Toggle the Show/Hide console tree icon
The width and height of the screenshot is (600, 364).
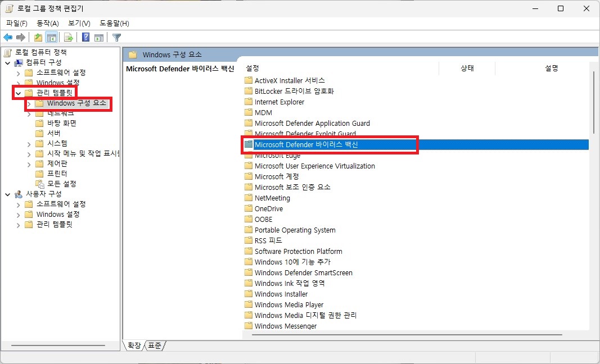(52, 38)
